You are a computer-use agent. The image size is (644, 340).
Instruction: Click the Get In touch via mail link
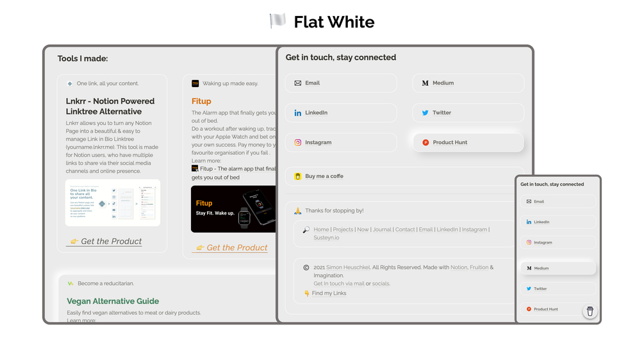[x=339, y=283]
